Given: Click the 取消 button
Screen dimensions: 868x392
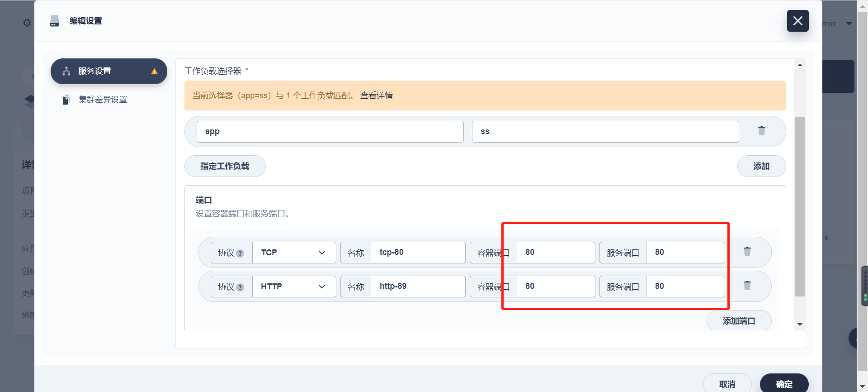Looking at the screenshot, I should [727, 383].
